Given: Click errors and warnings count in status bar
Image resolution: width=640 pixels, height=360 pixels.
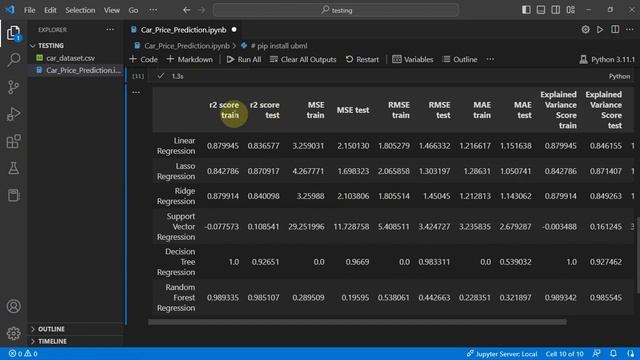Looking at the screenshot, I should pos(23,353).
